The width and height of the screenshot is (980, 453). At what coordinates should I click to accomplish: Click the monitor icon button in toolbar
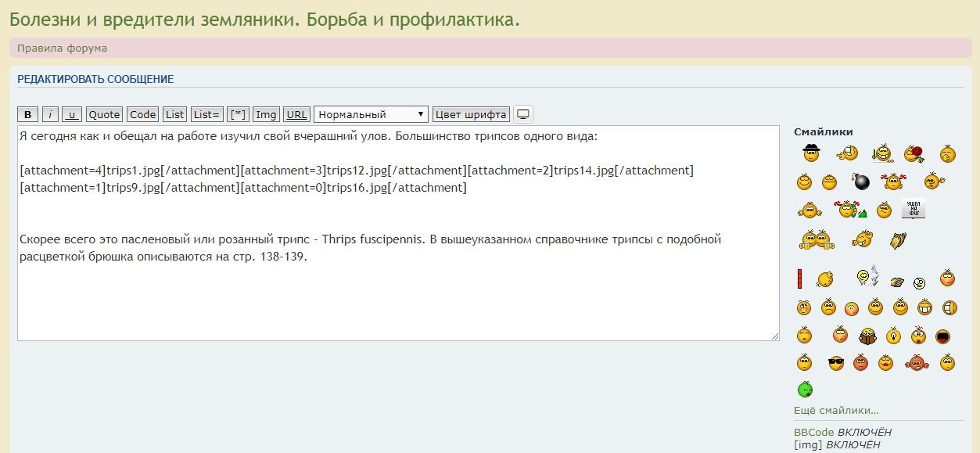coord(523,114)
